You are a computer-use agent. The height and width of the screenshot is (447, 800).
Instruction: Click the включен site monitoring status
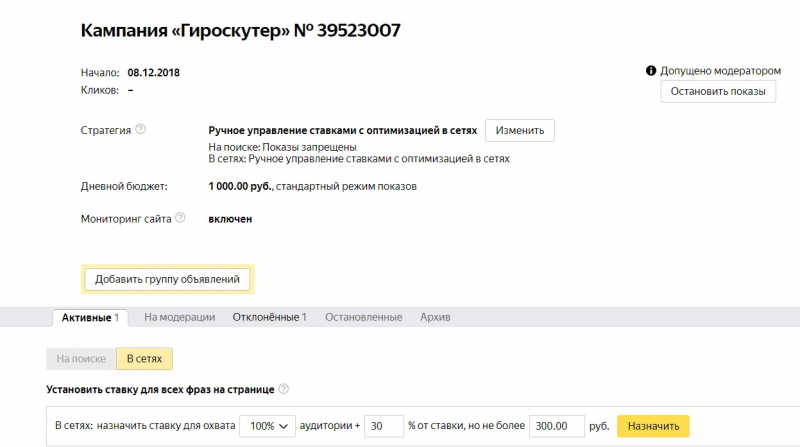[230, 219]
